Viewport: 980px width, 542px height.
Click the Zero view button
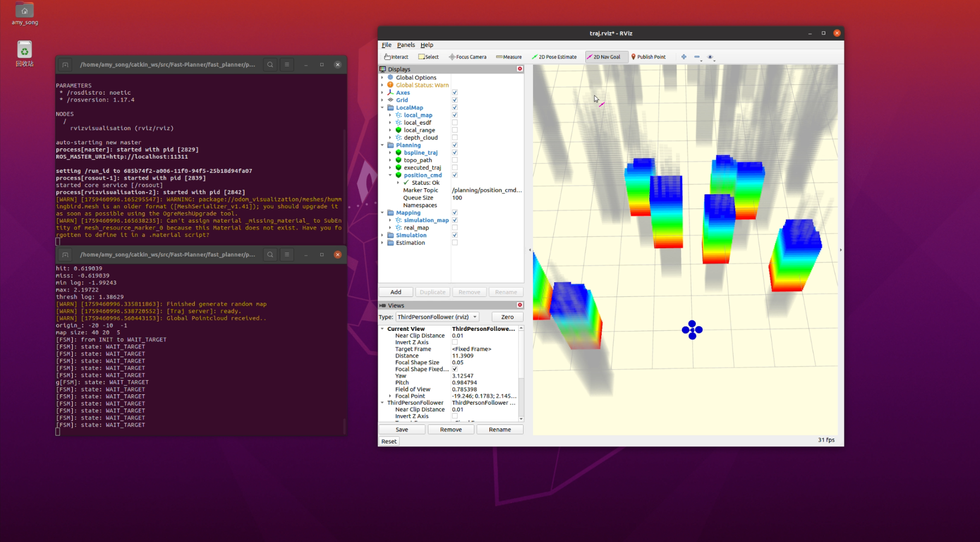point(507,317)
